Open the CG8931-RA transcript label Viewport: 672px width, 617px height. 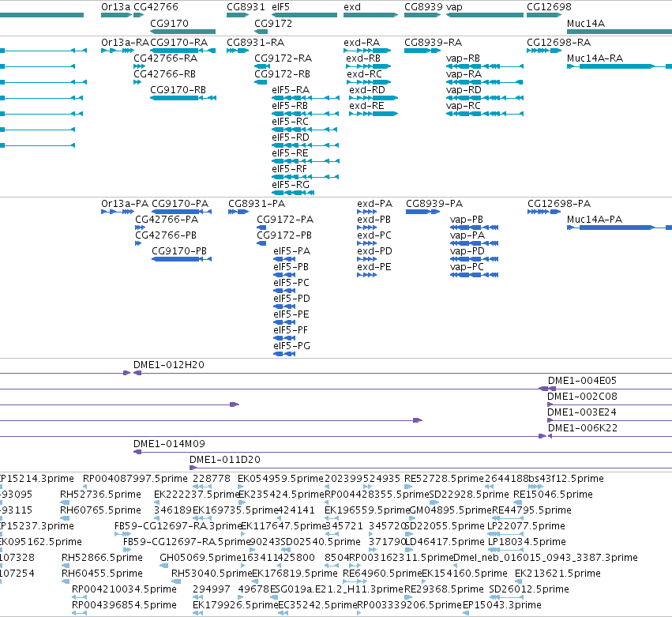[255, 43]
